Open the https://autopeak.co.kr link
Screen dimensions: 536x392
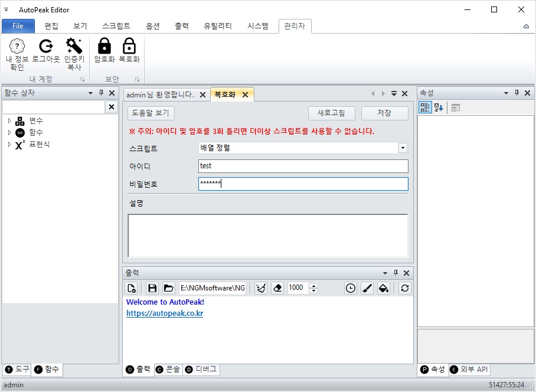pyautogui.click(x=165, y=313)
